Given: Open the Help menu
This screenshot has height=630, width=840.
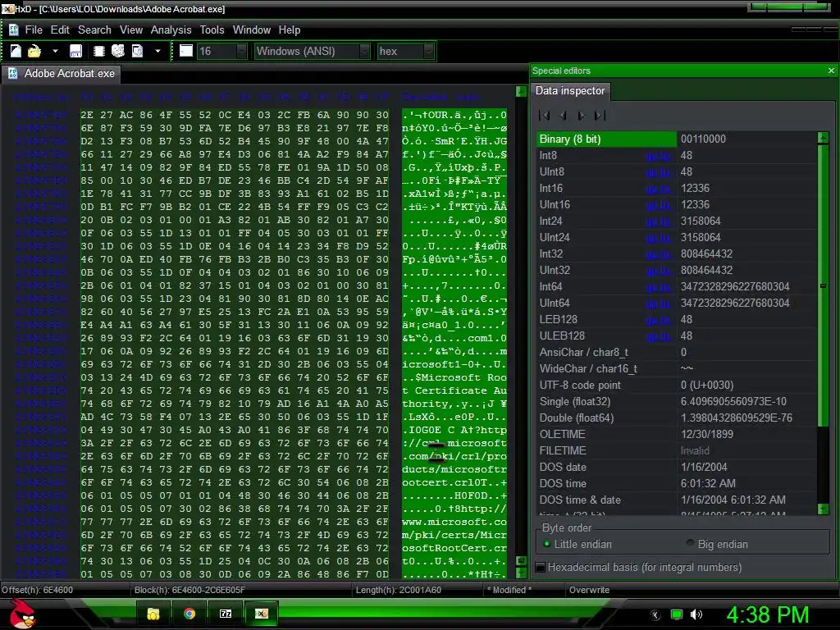Looking at the screenshot, I should [290, 30].
